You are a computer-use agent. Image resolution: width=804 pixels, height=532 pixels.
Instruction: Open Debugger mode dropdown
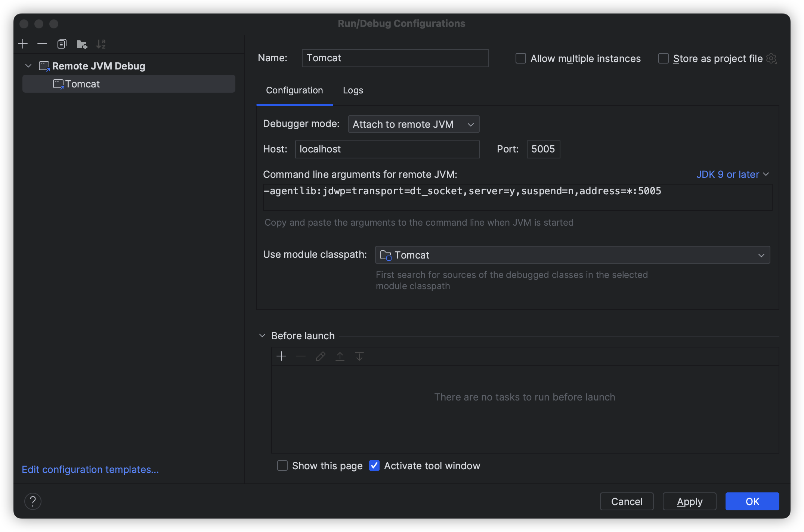[414, 124]
